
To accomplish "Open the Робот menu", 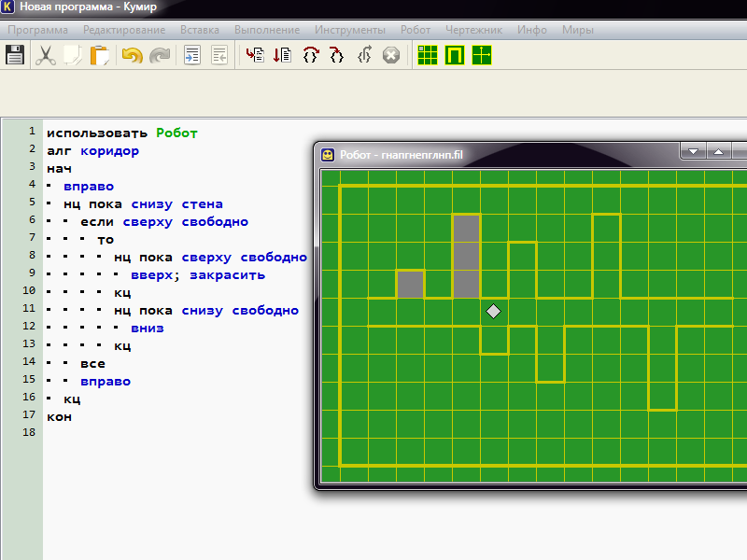I will (416, 30).
